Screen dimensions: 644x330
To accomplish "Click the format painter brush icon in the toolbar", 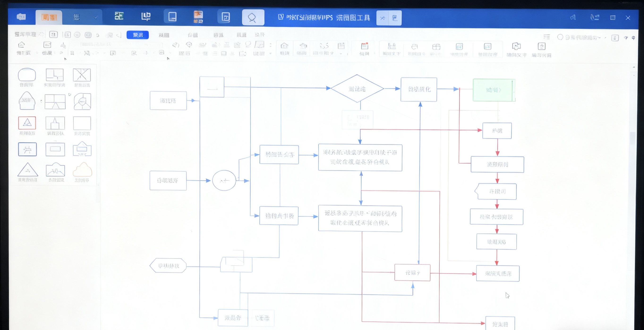I will coord(64,46).
